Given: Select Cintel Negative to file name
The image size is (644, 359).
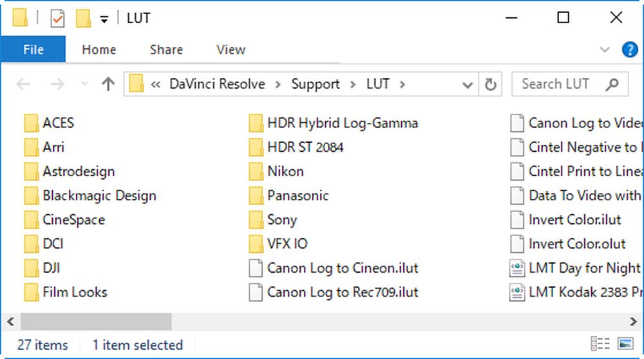Looking at the screenshot, I should pos(585,147).
